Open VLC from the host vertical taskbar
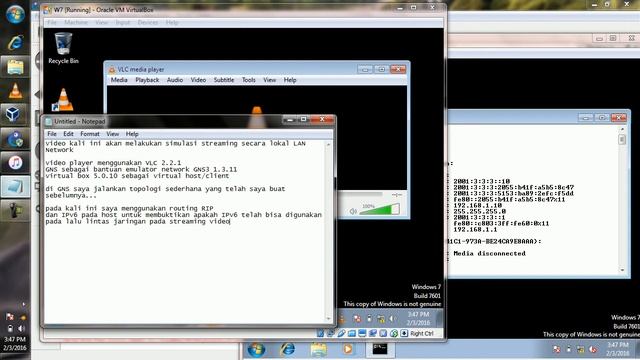640x360 pixels. 15,91
